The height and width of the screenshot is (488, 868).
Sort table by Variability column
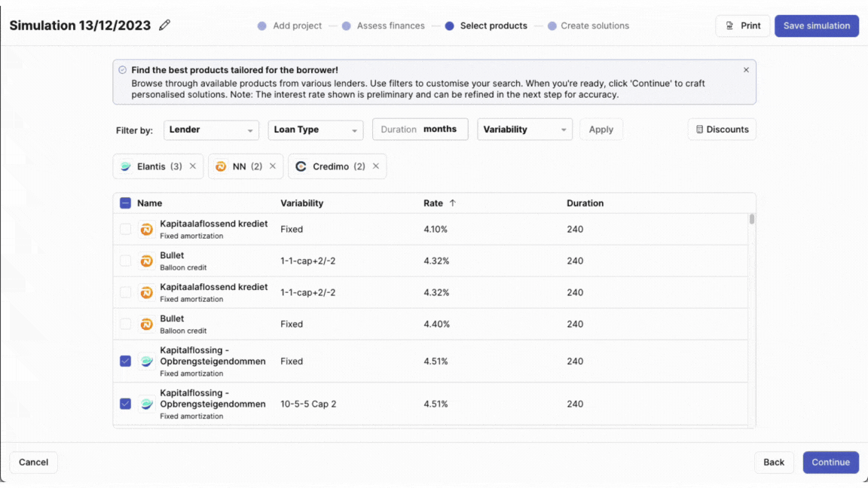click(301, 203)
